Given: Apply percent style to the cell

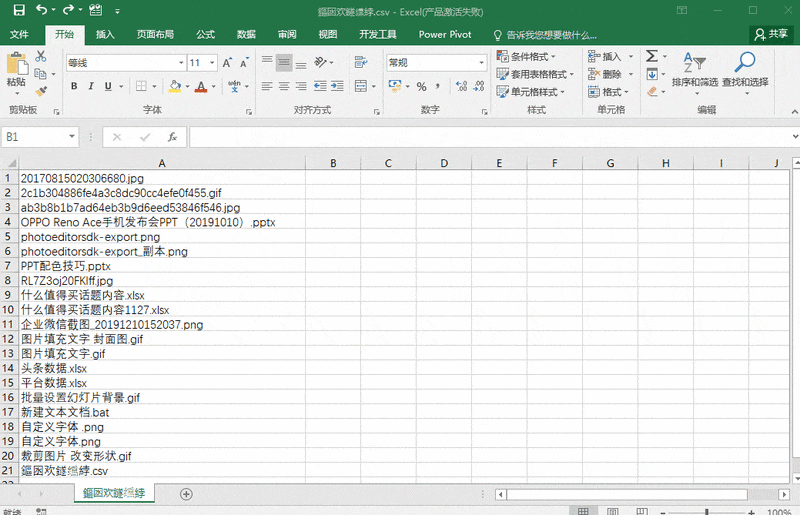Looking at the screenshot, I should point(421,87).
